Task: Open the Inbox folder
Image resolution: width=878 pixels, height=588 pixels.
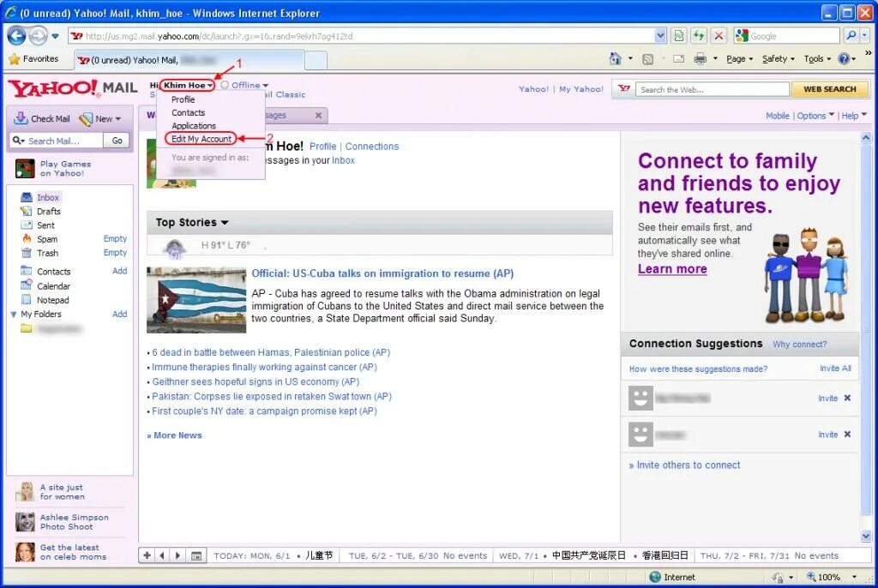Action: 48,197
